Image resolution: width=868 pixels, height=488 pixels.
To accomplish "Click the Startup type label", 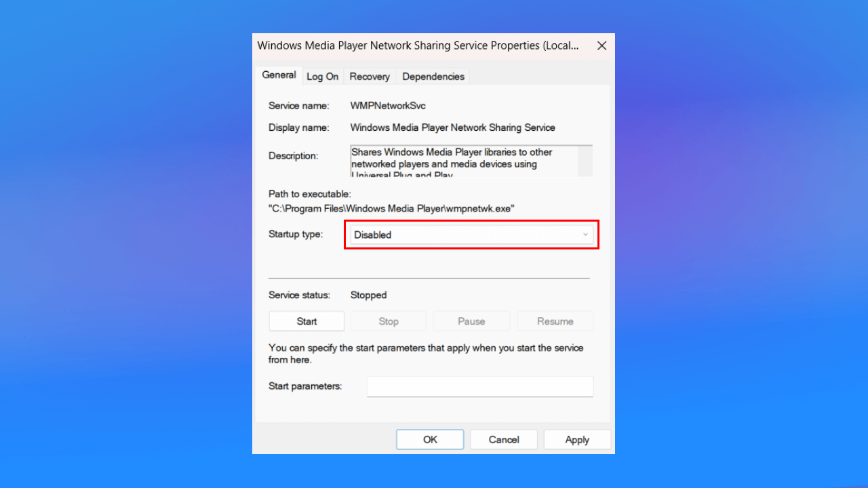I will click(296, 234).
